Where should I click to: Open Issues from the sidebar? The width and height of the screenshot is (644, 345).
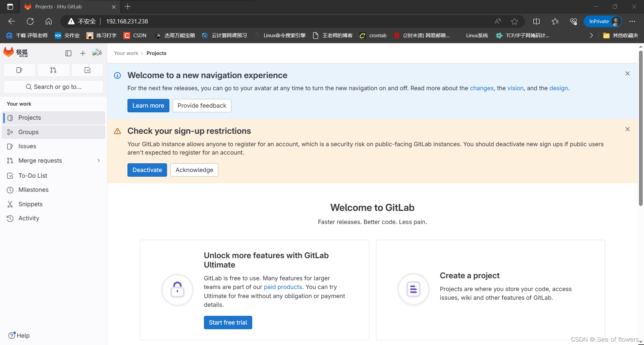(x=54, y=146)
